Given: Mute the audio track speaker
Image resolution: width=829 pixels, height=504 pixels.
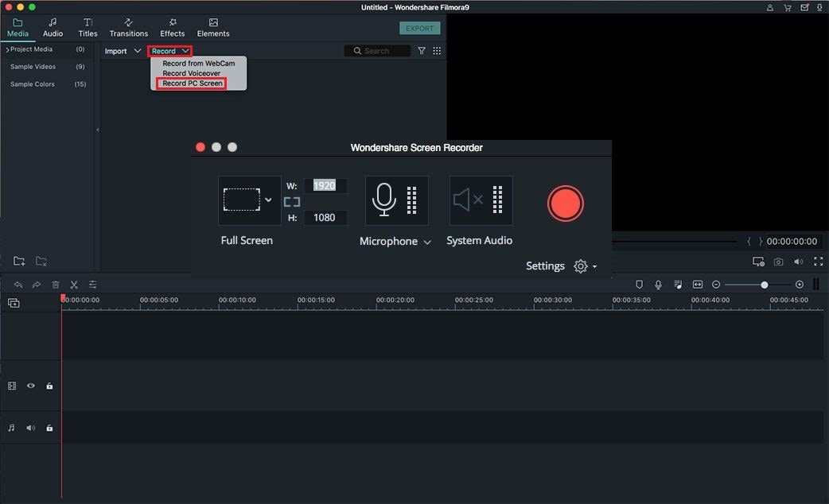Looking at the screenshot, I should click(31, 428).
